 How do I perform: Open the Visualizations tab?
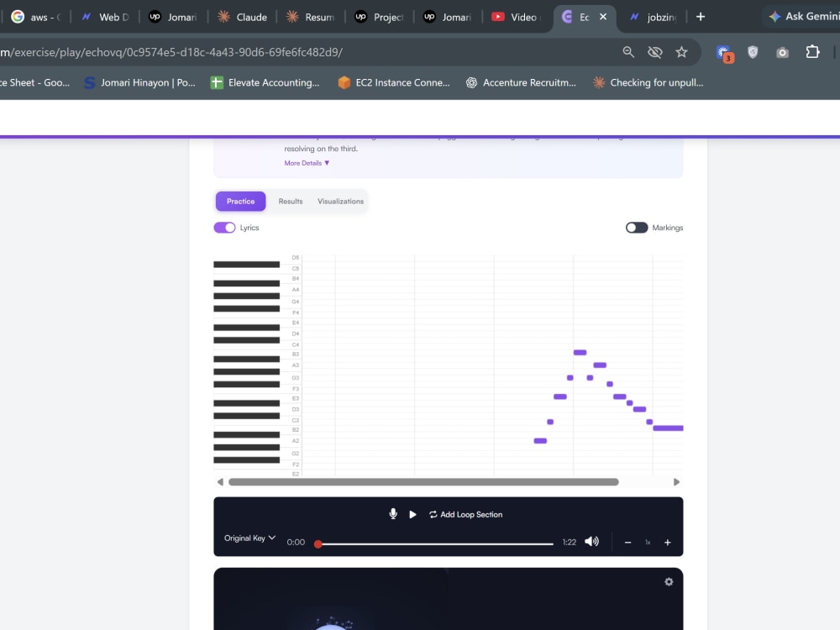(341, 202)
